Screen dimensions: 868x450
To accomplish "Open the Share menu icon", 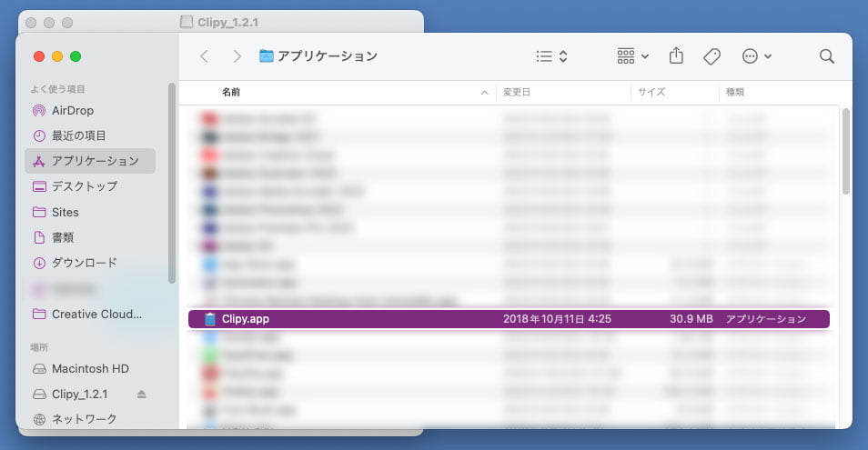I will 676,56.
